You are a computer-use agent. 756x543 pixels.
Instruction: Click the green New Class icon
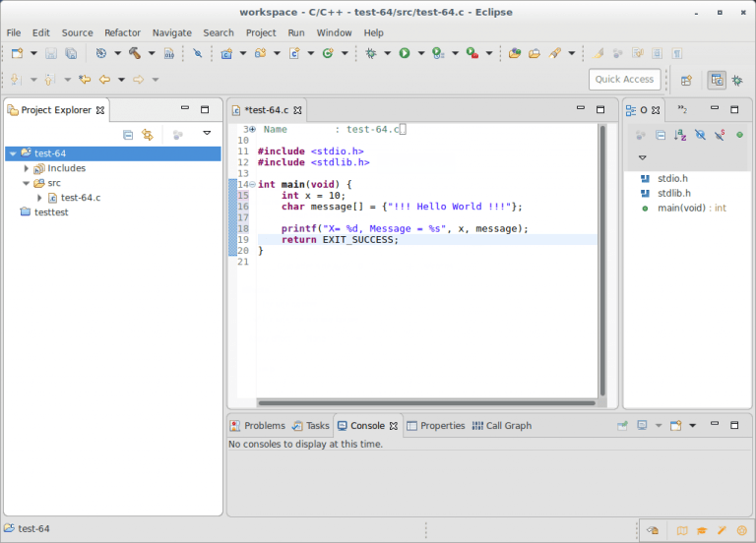coord(328,53)
